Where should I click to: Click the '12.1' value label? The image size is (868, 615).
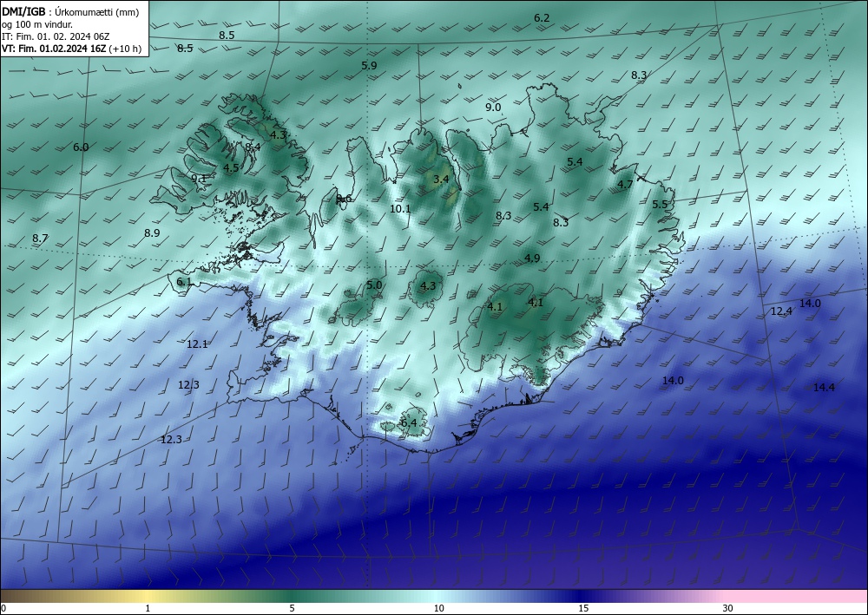click(197, 344)
